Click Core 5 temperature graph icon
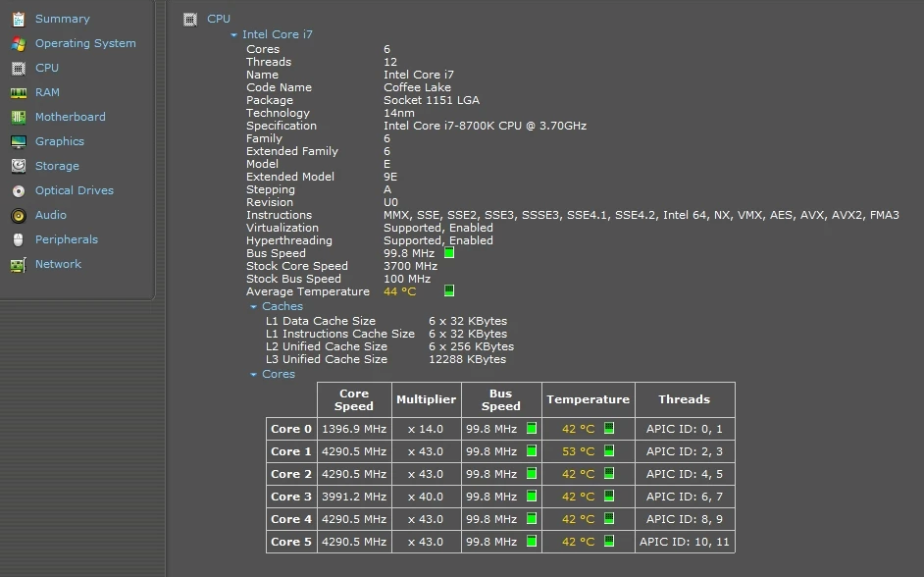 coord(609,541)
